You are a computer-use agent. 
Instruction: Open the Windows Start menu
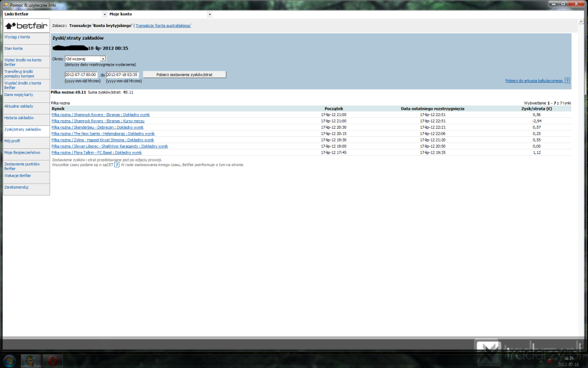pyautogui.click(x=9, y=361)
